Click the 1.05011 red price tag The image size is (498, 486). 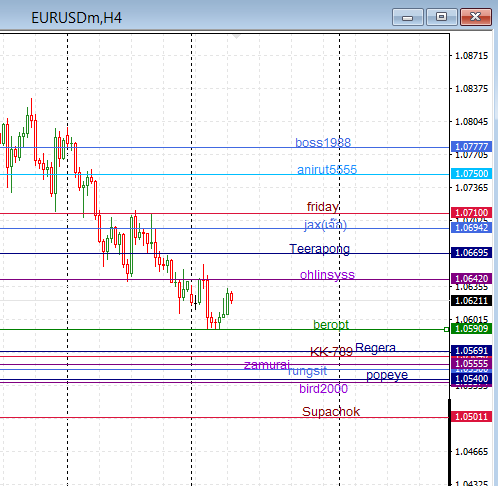coord(471,417)
